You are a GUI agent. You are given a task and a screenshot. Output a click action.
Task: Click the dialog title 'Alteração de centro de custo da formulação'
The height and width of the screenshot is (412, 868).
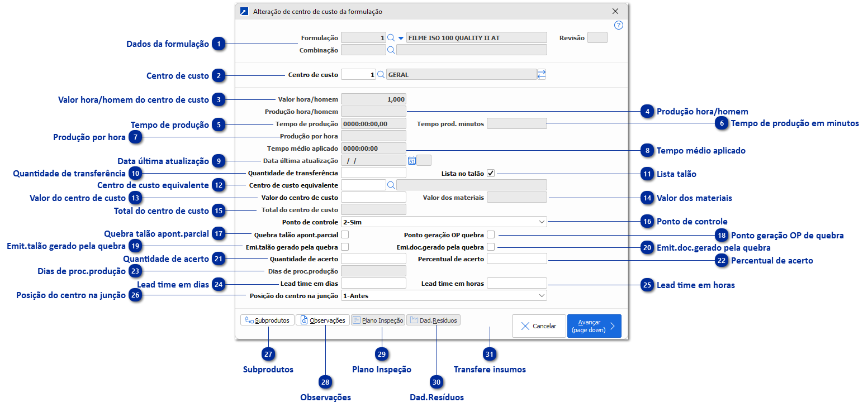coord(318,11)
